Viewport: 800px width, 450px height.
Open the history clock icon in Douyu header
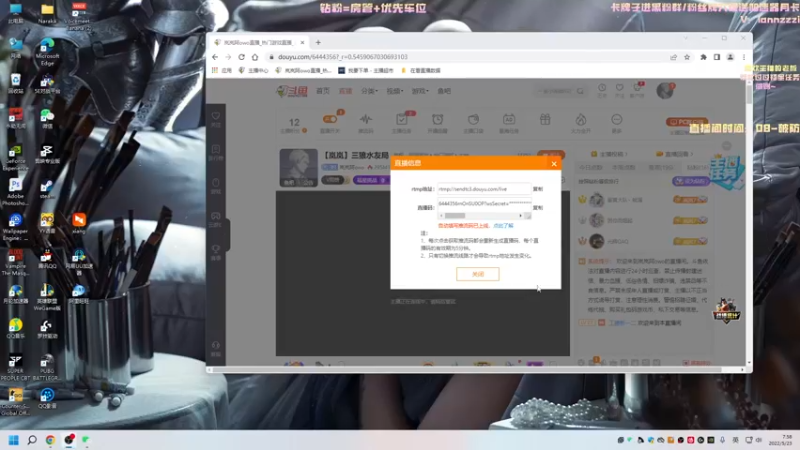602,90
